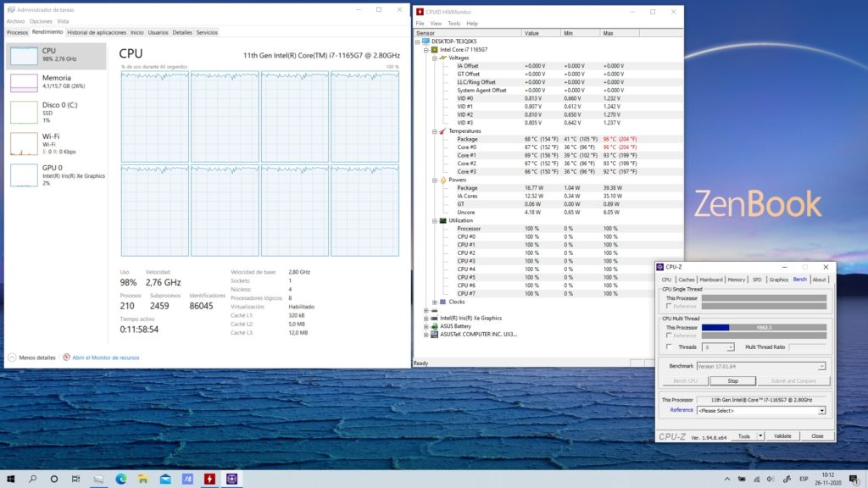Open Microsoft Edge from the taskbar

(120, 480)
